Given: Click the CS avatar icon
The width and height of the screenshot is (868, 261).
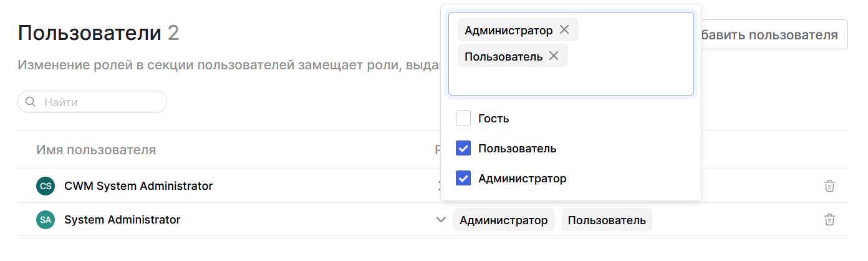Looking at the screenshot, I should coord(46,186).
